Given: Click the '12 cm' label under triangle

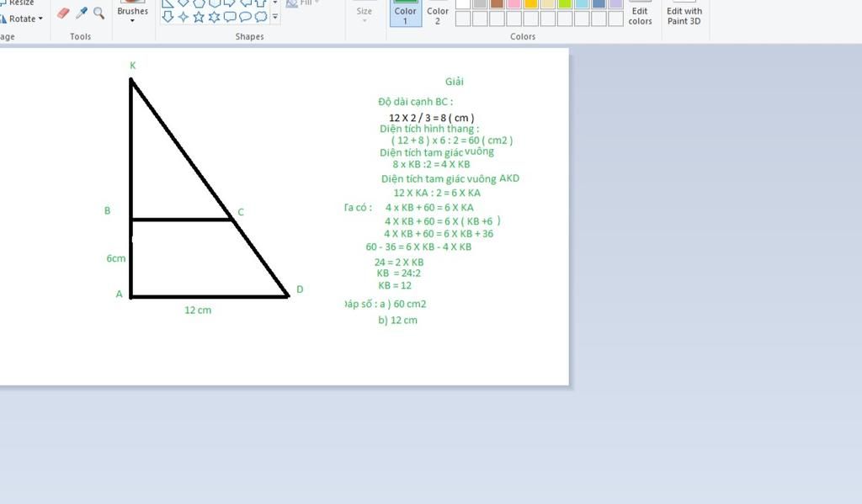Looking at the screenshot, I should point(198,310).
